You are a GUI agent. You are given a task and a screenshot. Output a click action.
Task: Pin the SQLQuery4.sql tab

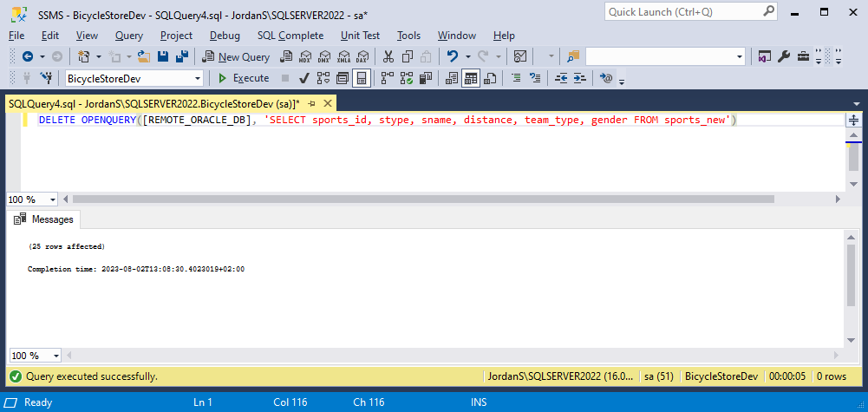[x=311, y=103]
